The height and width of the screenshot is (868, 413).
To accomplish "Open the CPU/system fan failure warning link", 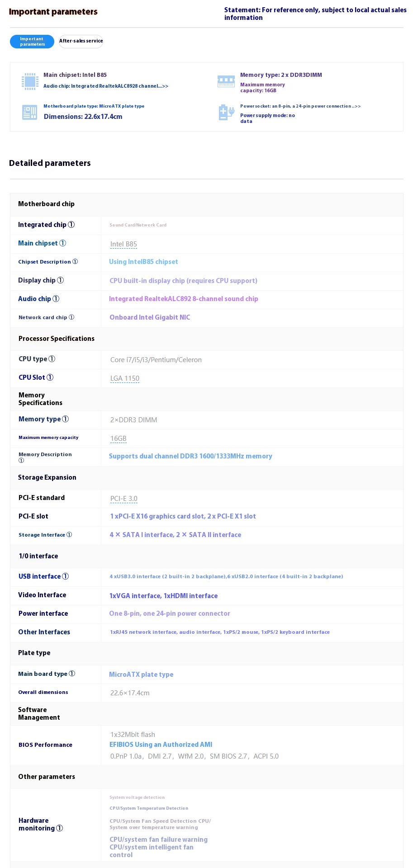I will pyautogui.click(x=158, y=840).
